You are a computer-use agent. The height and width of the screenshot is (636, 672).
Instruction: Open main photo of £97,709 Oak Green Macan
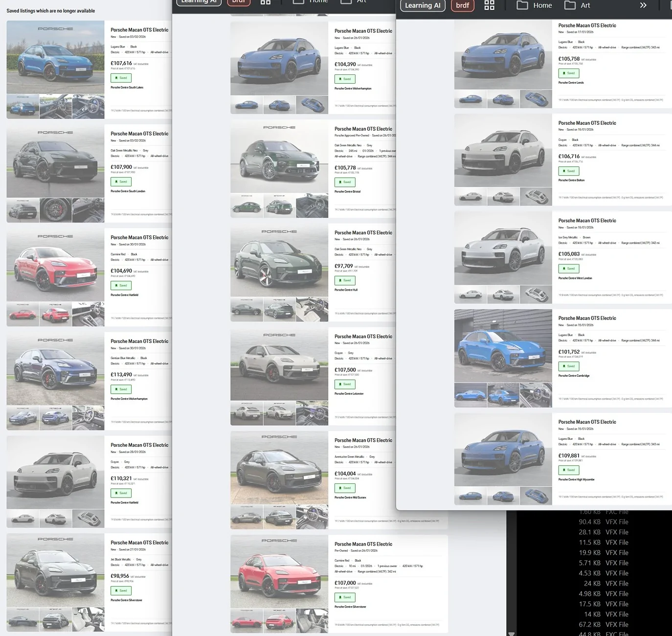[x=279, y=261]
